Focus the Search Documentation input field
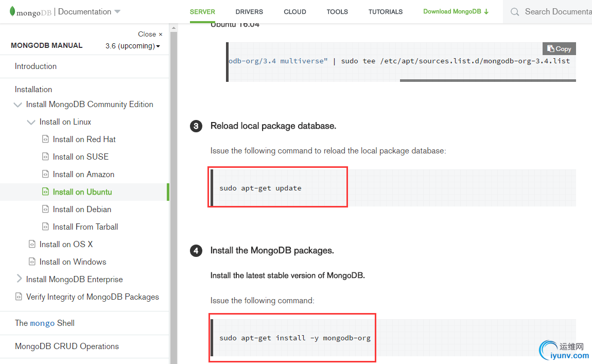The image size is (592, 364). 558,12
